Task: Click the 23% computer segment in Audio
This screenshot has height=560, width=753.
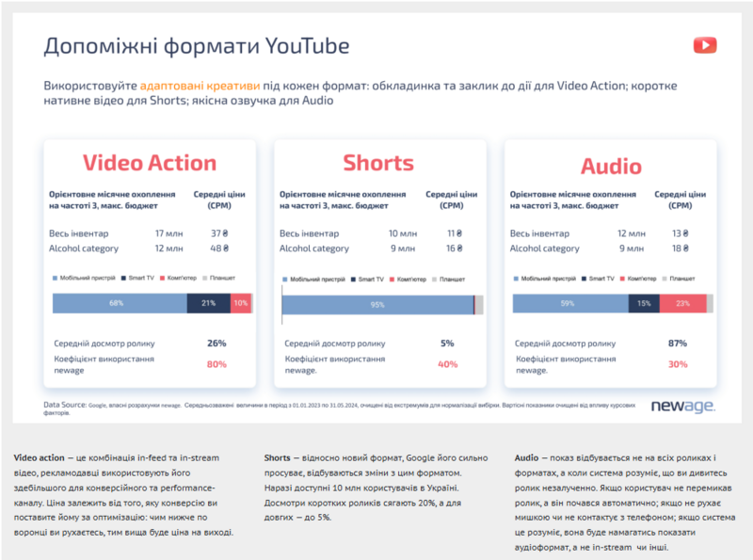Action: tap(683, 304)
